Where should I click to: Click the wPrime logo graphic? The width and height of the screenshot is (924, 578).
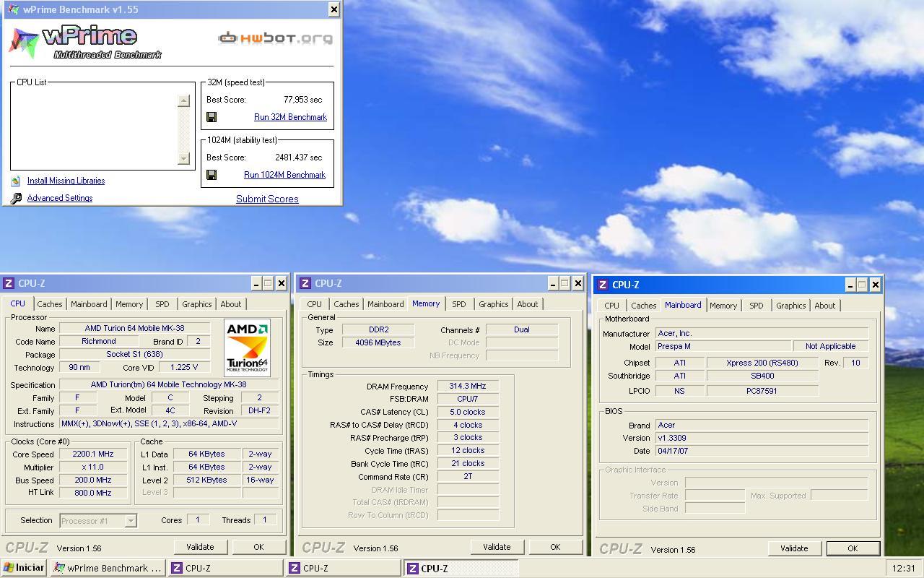click(x=85, y=43)
